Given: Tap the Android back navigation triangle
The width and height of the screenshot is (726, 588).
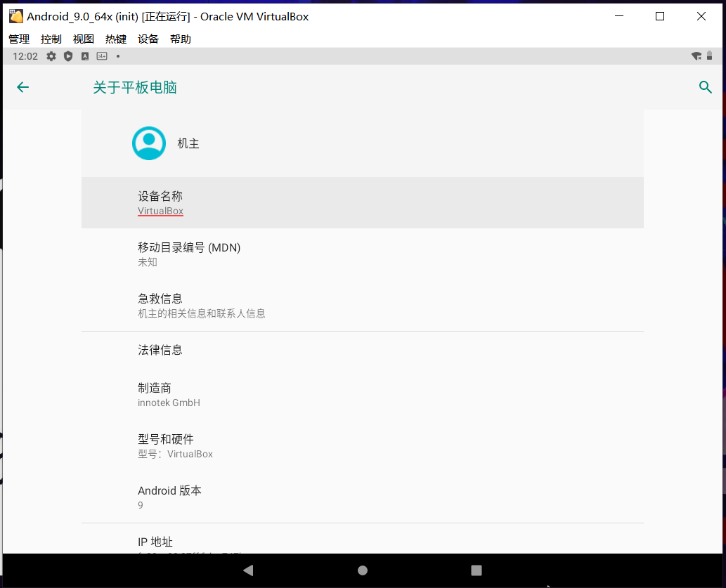Looking at the screenshot, I should (248, 570).
